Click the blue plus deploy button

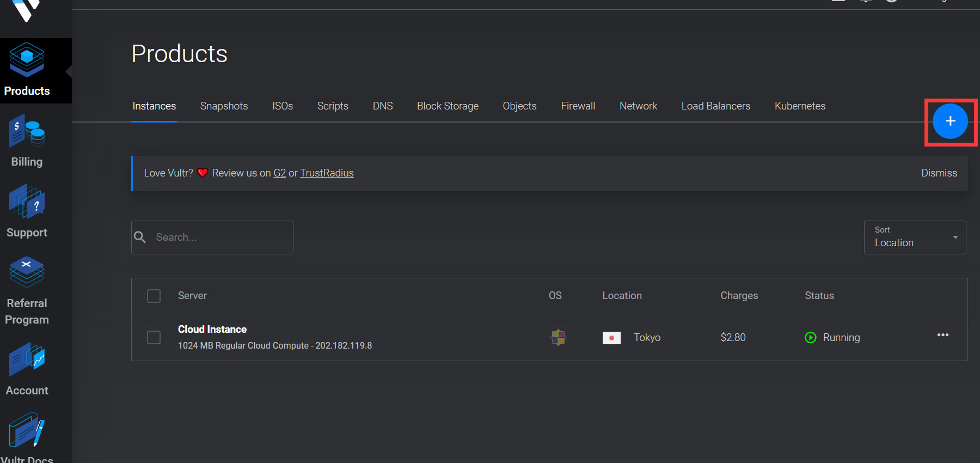coord(950,121)
